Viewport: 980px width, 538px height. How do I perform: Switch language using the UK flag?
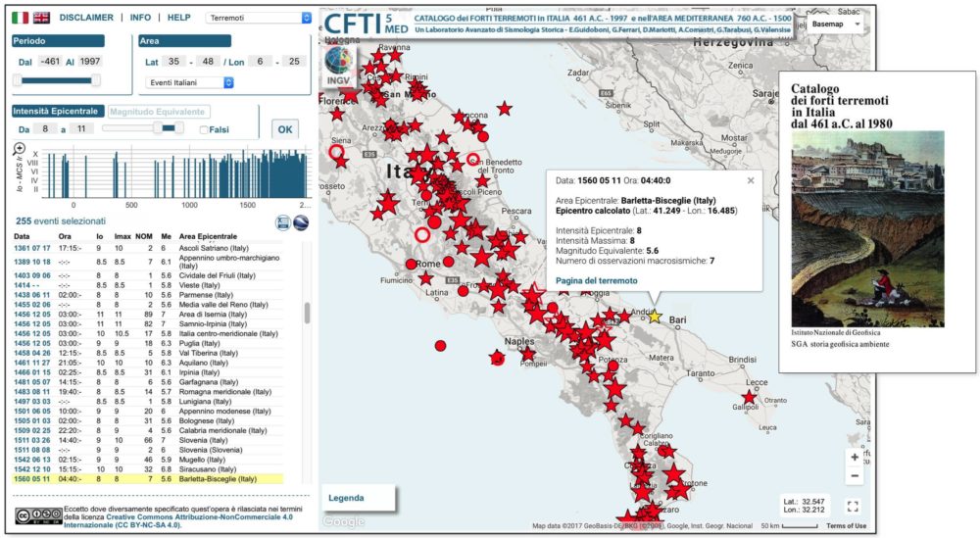(42, 18)
